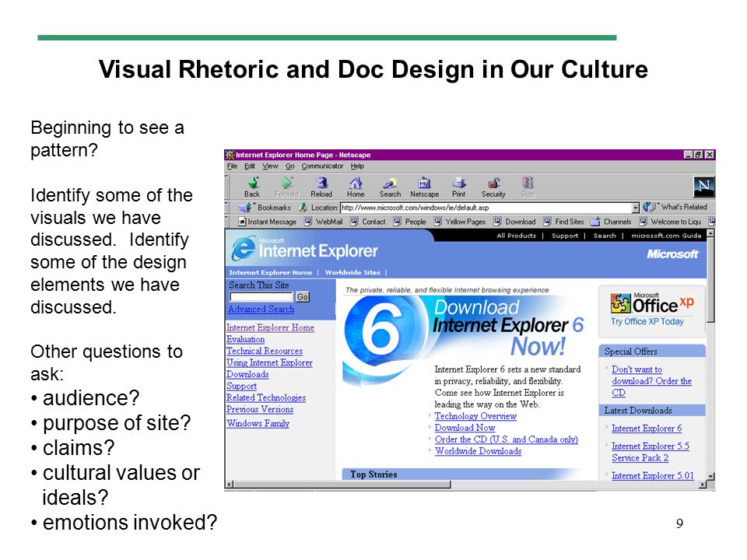747x560 pixels.
Task: Click the Internet Explorer e logo
Action: point(244,249)
